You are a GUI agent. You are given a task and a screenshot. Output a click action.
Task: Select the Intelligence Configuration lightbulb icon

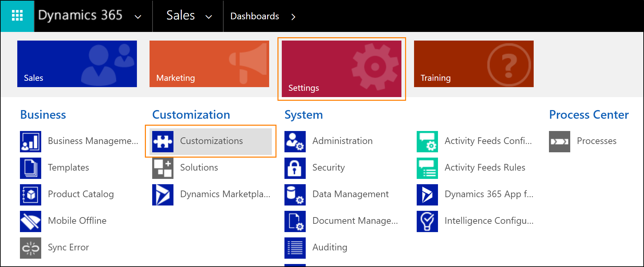pyautogui.click(x=427, y=221)
